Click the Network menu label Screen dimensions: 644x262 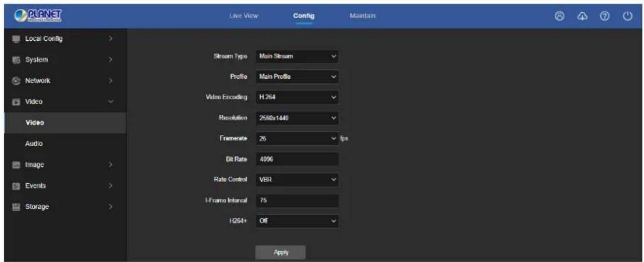37,81
